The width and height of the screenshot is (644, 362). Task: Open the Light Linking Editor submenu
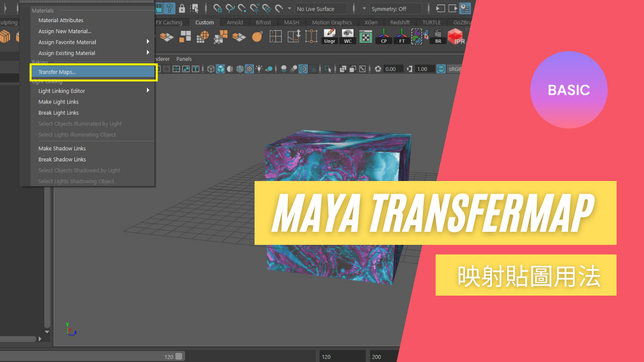(61, 90)
